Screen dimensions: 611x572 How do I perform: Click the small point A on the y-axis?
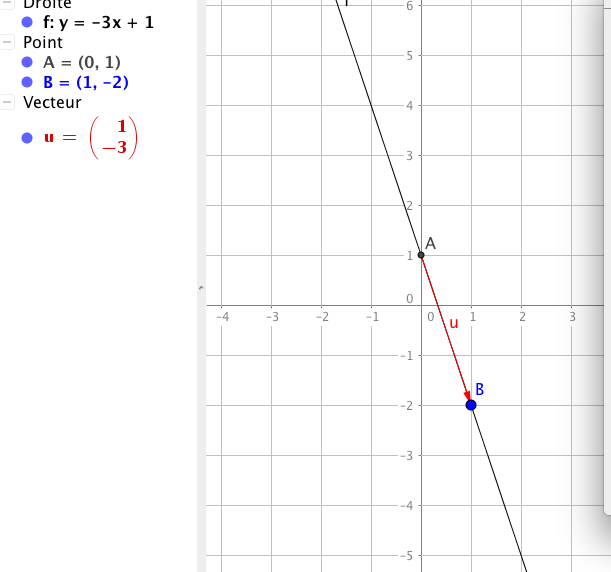(421, 255)
